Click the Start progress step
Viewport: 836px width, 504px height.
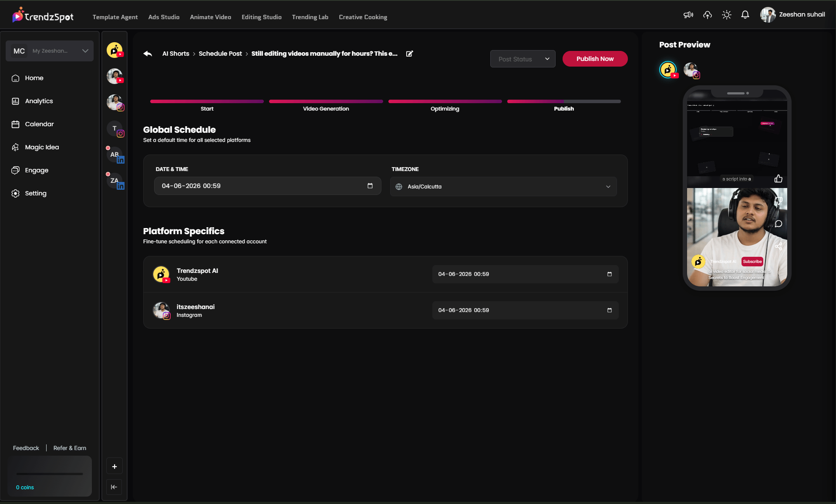pyautogui.click(x=207, y=105)
